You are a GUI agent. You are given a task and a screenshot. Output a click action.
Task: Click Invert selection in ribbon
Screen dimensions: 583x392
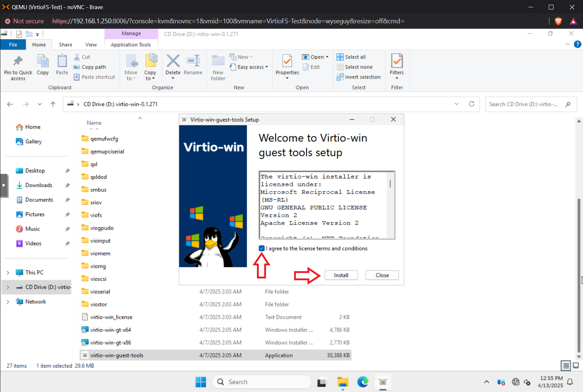[358, 77]
